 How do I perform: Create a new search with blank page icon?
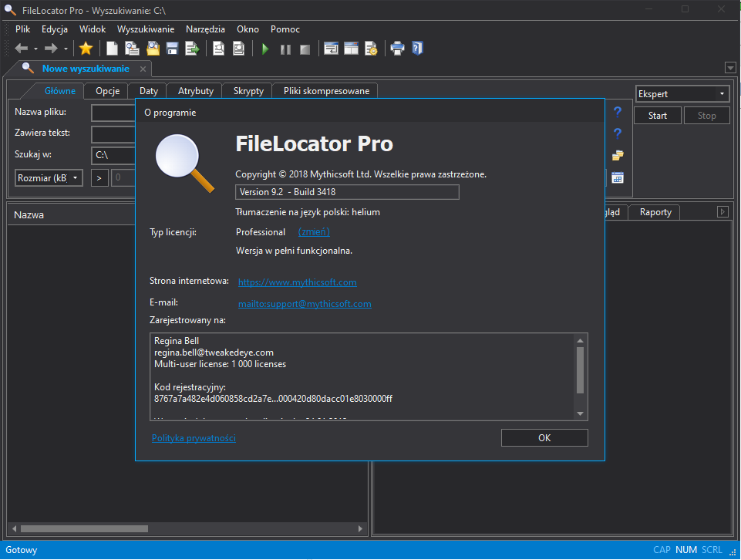click(112, 48)
